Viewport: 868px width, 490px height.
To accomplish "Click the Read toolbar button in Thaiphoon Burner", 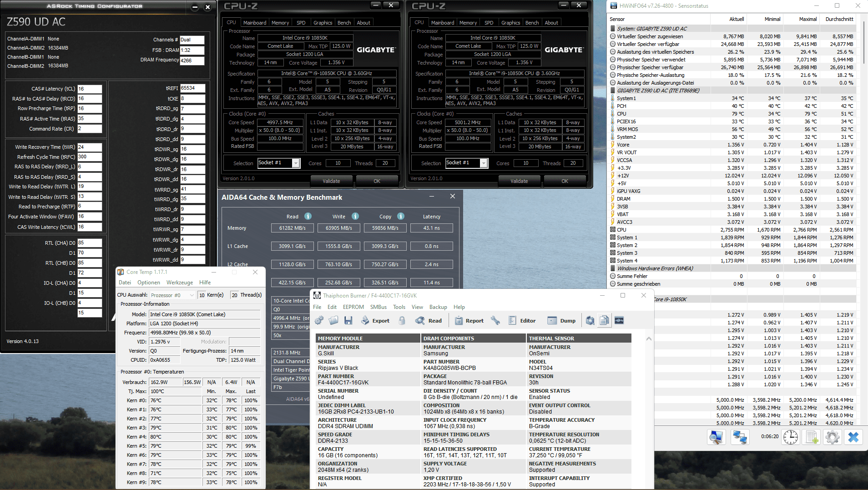I will pos(429,320).
